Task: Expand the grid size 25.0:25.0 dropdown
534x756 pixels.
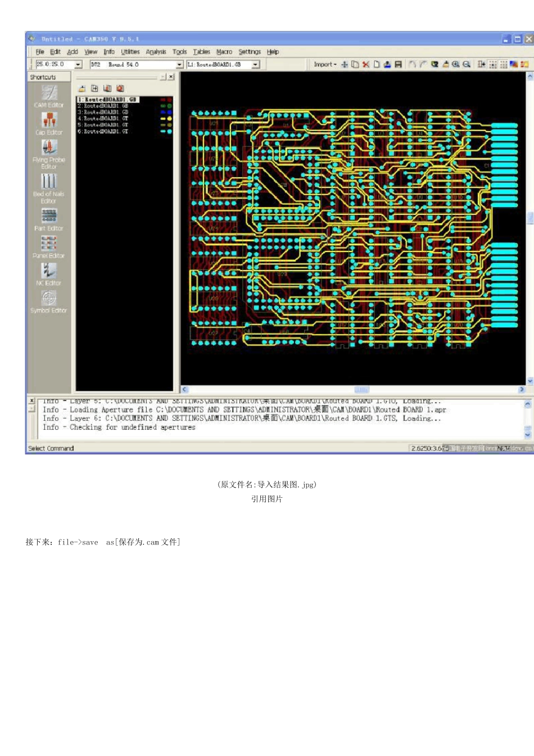Action: coord(78,65)
